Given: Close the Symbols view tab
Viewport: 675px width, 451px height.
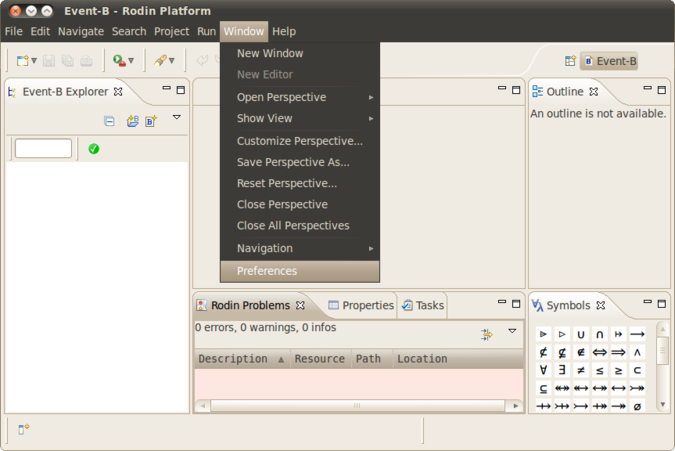Looking at the screenshot, I should (x=601, y=306).
